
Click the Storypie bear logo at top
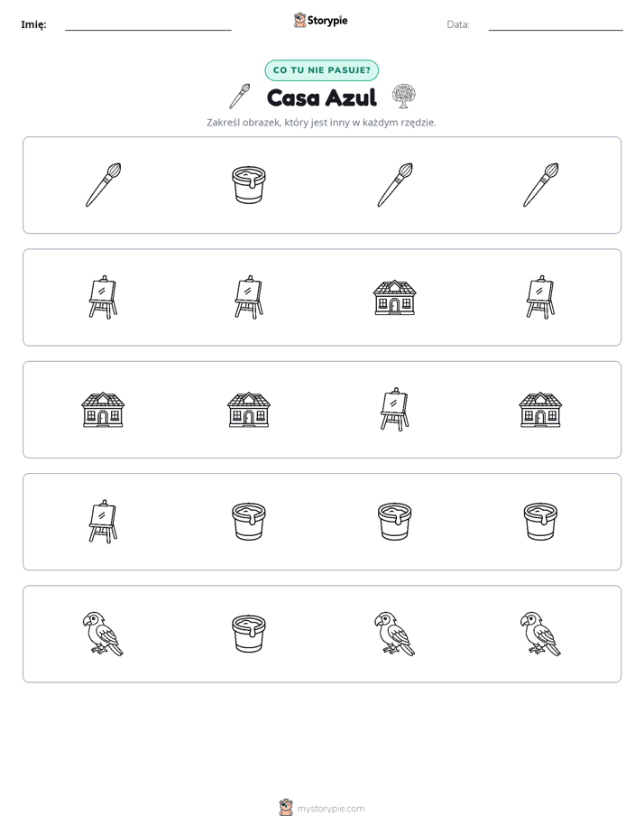(299, 20)
